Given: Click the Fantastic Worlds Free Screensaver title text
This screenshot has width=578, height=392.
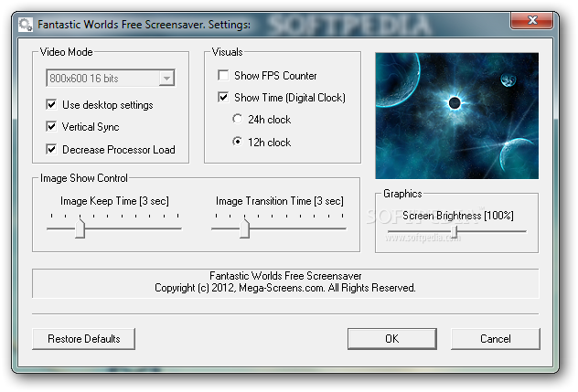Looking at the screenshot, I should pyautogui.click(x=144, y=25).
